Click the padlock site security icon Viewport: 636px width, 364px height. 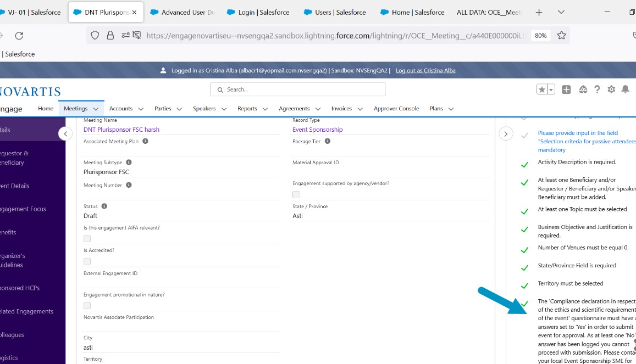(110, 35)
